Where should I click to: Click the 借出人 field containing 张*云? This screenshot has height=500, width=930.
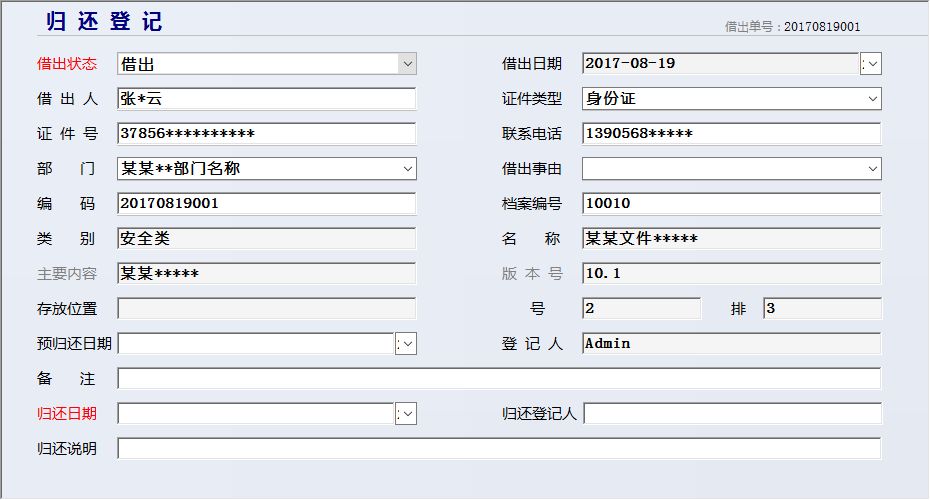pyautogui.click(x=266, y=98)
